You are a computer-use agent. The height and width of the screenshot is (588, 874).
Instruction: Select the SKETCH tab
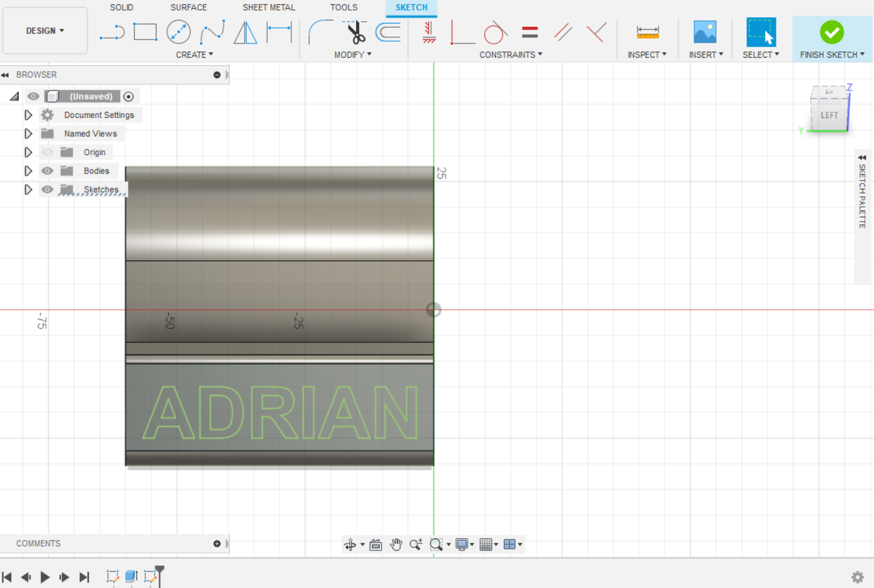tap(411, 7)
